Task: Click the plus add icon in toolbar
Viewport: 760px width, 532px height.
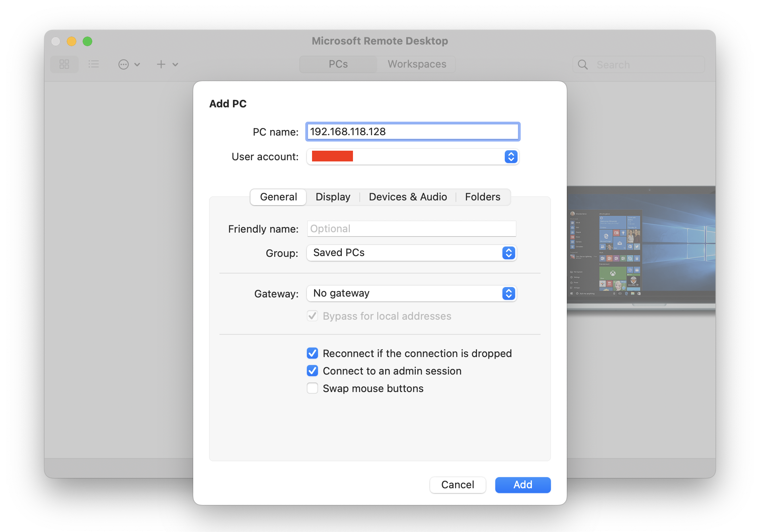Action: 161,64
